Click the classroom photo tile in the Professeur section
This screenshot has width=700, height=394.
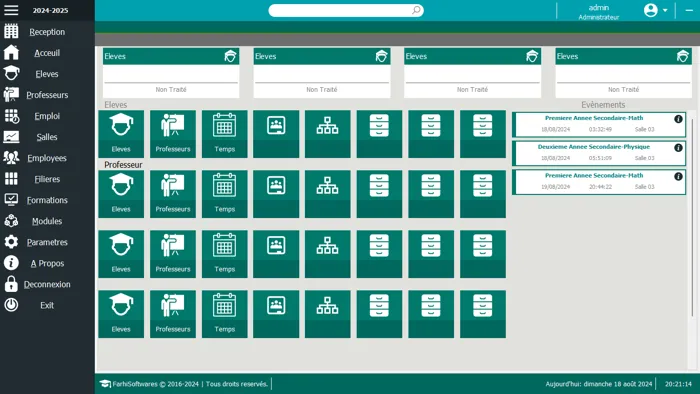[276, 194]
